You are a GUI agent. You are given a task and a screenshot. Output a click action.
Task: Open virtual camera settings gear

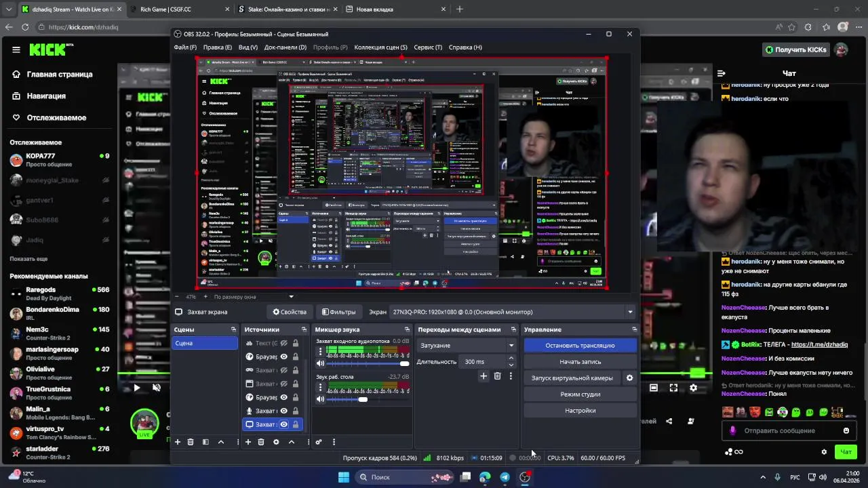click(629, 378)
